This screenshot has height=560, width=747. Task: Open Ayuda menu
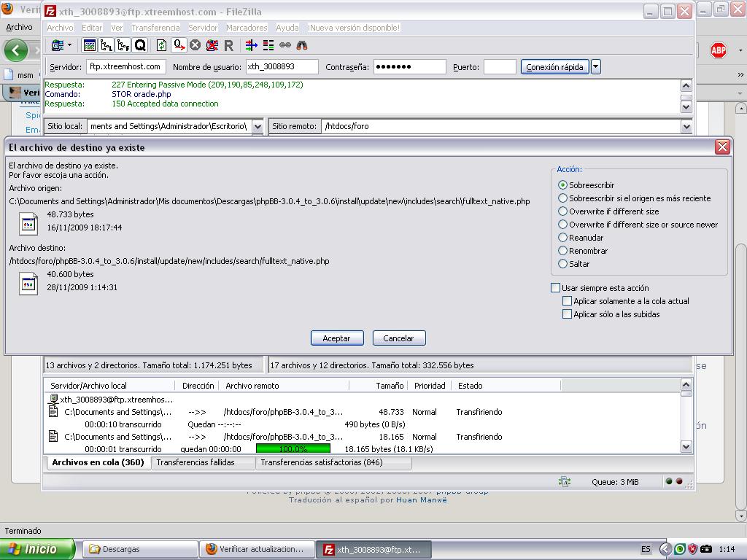click(x=287, y=28)
